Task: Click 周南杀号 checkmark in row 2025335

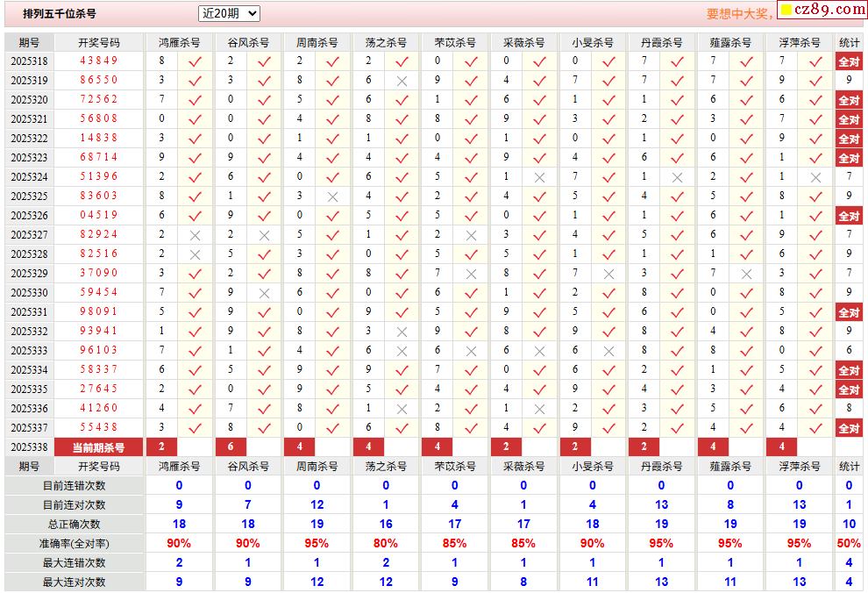Action: click(x=332, y=389)
